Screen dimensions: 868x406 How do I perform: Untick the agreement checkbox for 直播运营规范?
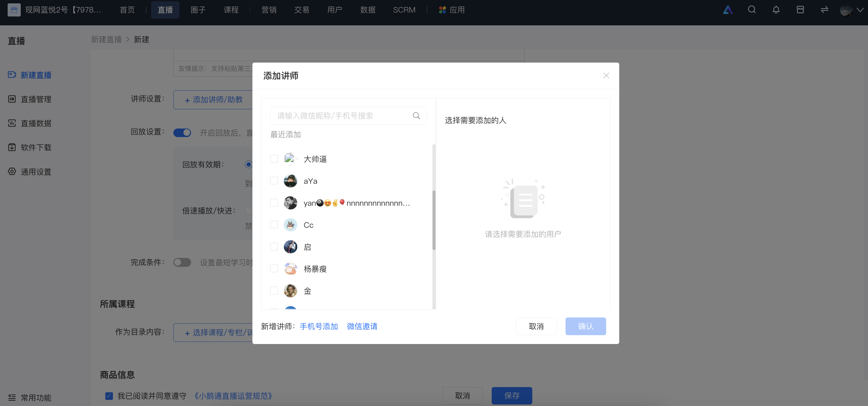[109, 396]
